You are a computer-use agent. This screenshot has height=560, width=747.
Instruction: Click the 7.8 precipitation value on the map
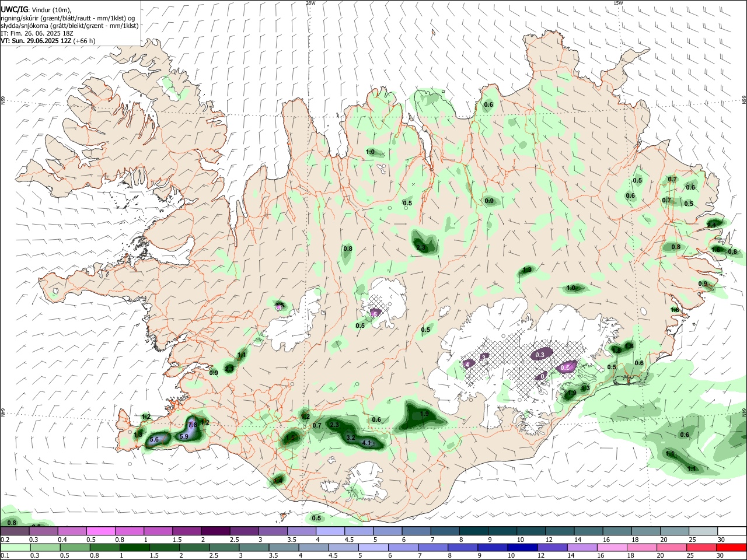[x=193, y=425]
